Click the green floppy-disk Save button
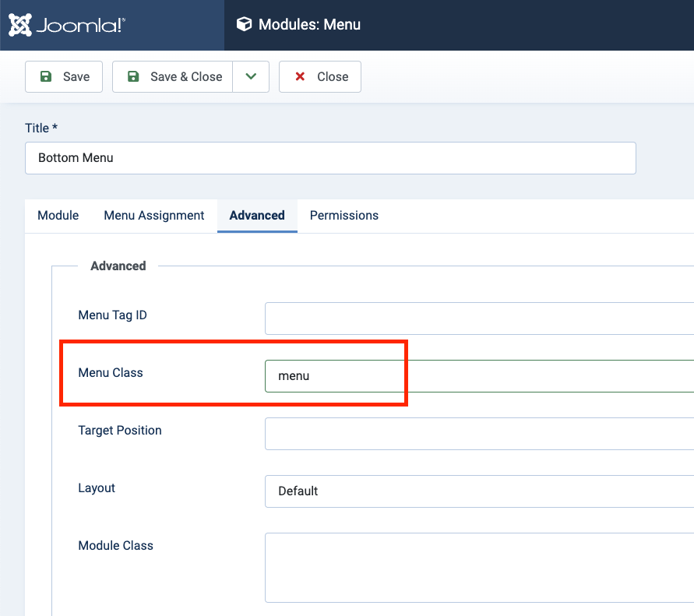 point(64,76)
